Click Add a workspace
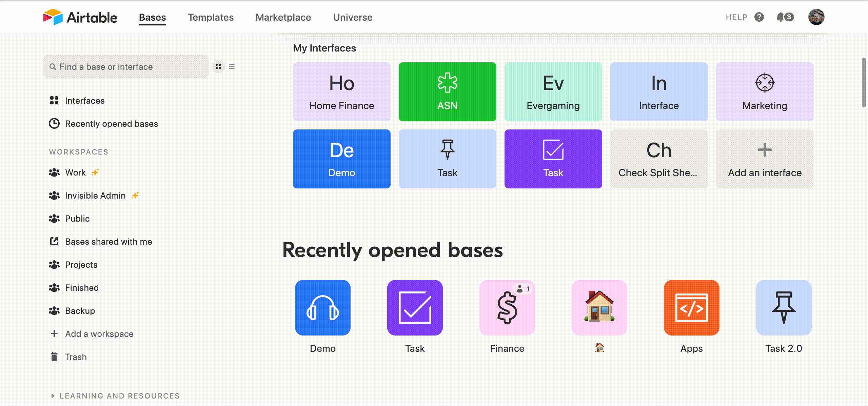 (x=99, y=334)
